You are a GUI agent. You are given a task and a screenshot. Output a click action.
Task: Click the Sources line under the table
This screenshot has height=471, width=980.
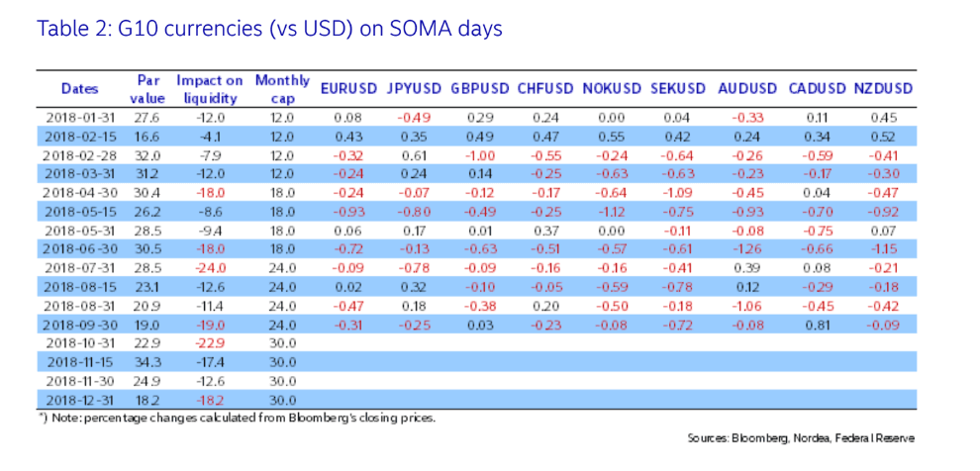pyautogui.click(x=801, y=438)
